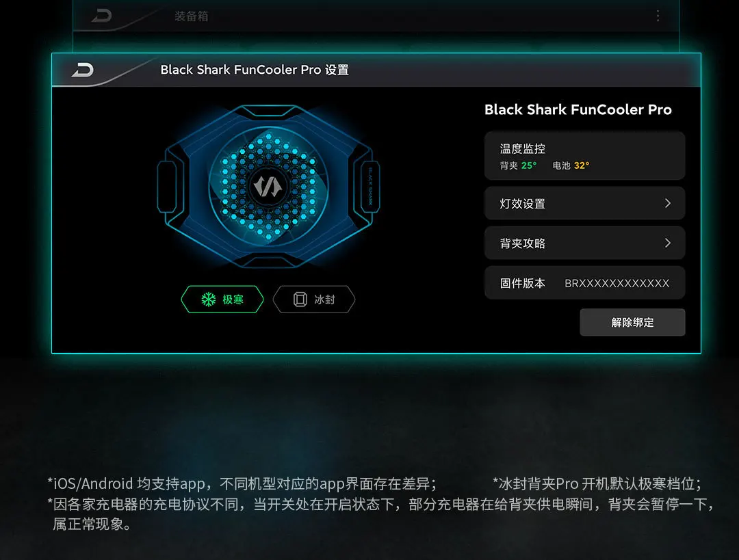Open the 灯效设置 row

584,203
